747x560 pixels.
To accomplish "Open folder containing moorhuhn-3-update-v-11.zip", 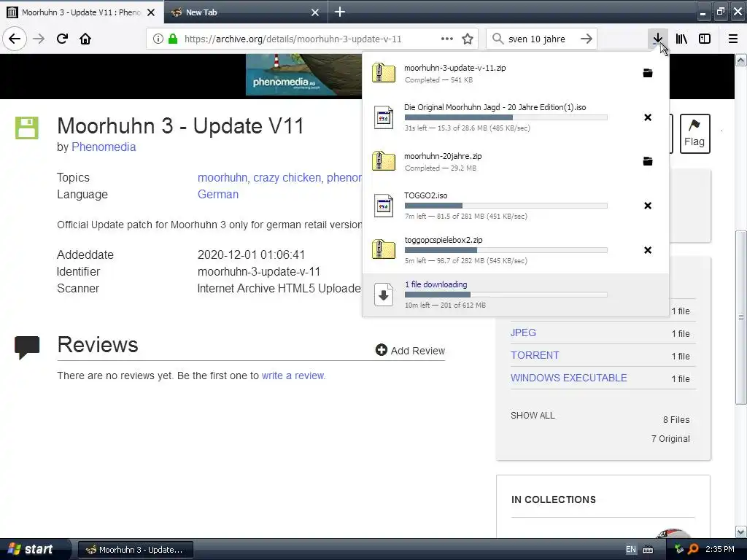I will click(648, 73).
